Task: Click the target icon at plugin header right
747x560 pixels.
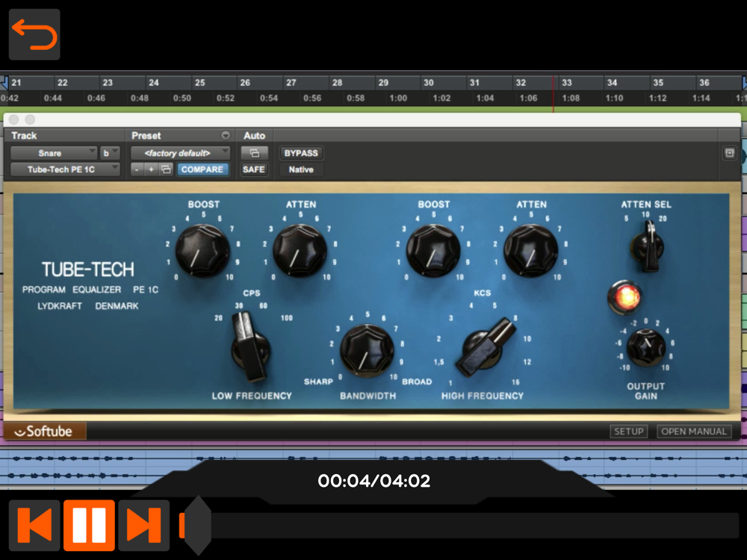Action: pyautogui.click(x=730, y=153)
